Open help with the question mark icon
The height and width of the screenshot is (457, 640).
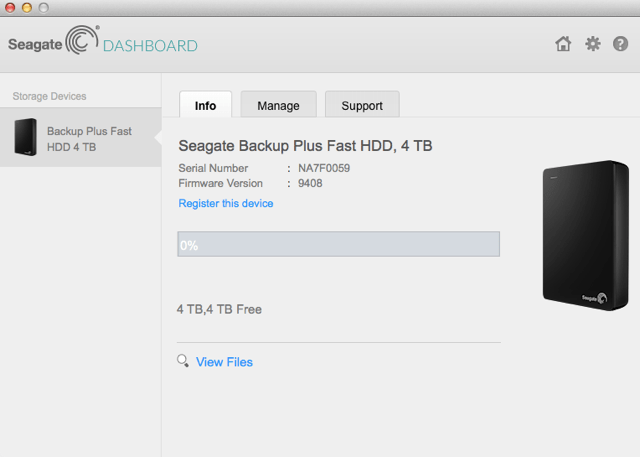pyautogui.click(x=620, y=44)
